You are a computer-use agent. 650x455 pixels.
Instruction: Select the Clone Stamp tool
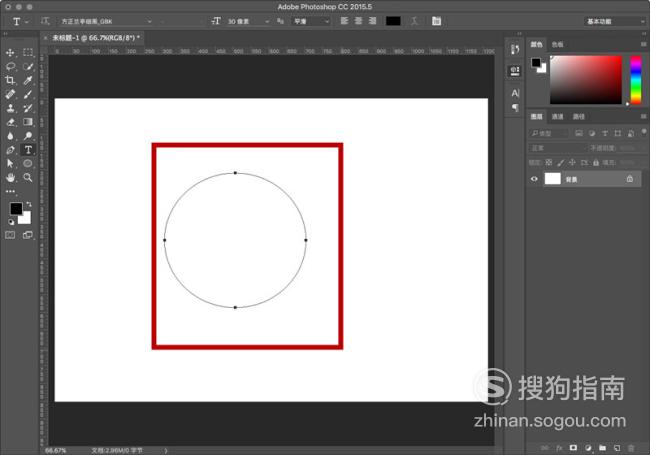click(10, 108)
